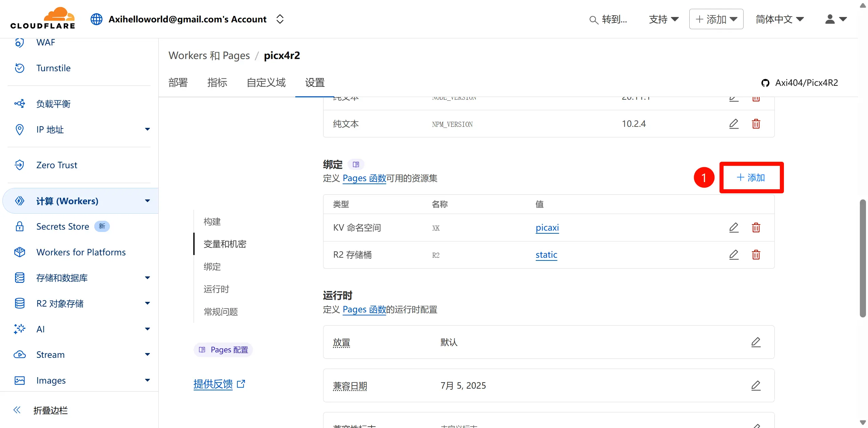This screenshot has width=868, height=428.
Task: Click the Cloudflare logo
Action: point(43,18)
